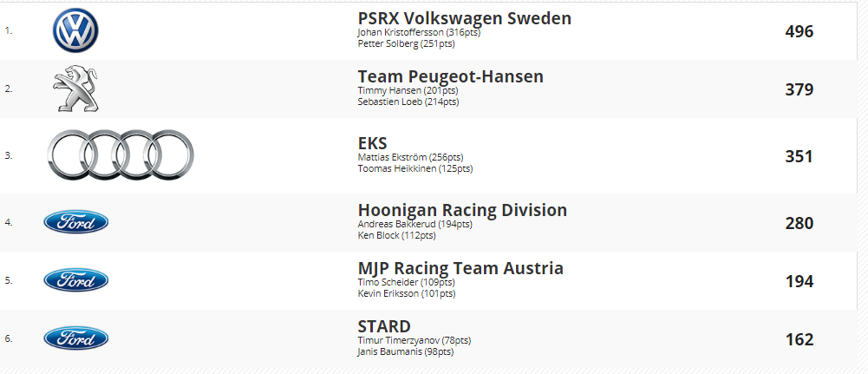Click driver Ken Block (112pts)
Image resolution: width=868 pixels, height=374 pixels.
[x=396, y=235]
